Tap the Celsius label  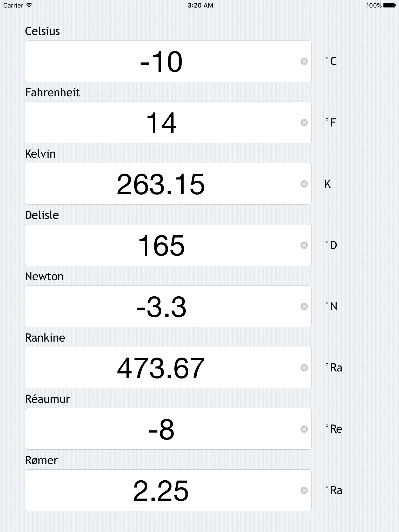[42, 31]
